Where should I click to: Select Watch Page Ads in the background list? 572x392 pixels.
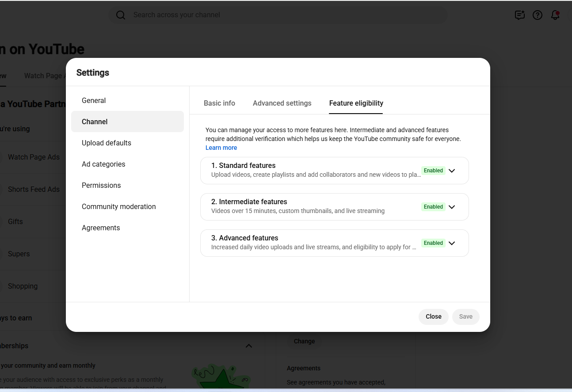(34, 157)
